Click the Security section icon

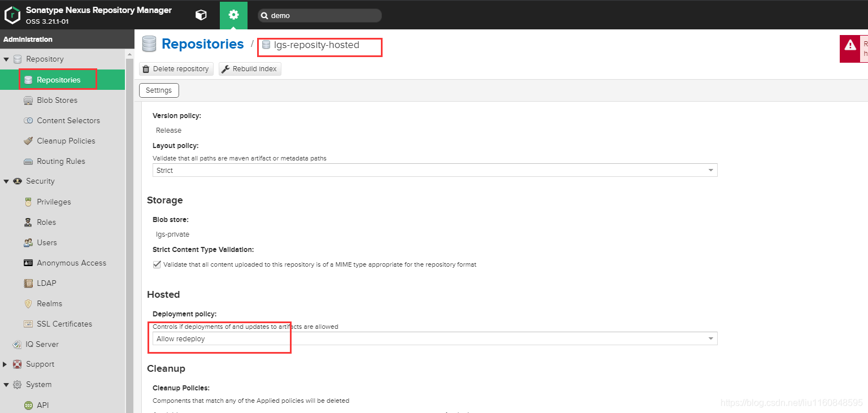click(18, 181)
